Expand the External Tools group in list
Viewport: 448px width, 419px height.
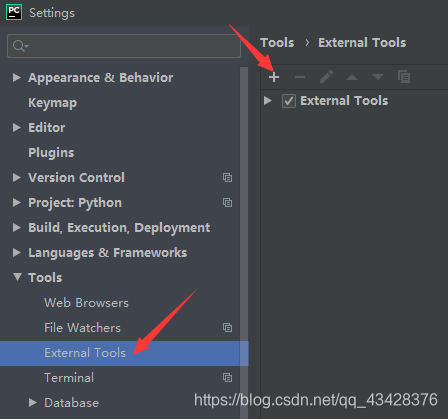[268, 100]
